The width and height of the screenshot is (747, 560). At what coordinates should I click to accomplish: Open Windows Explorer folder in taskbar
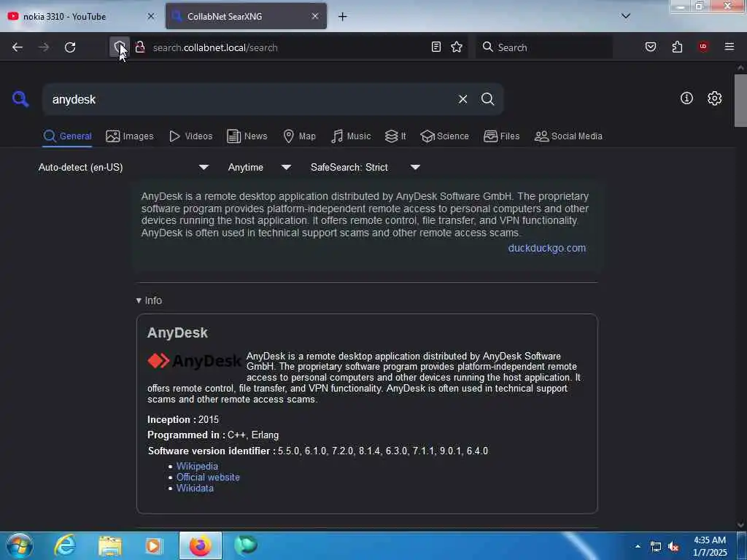110,545
